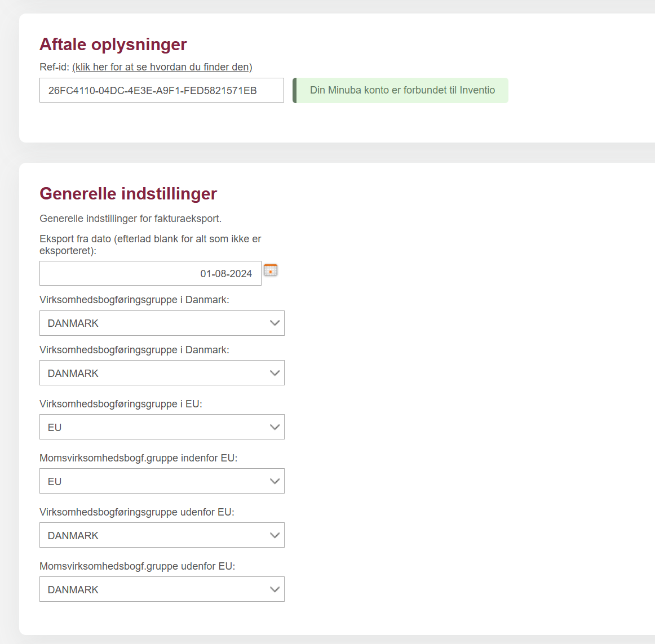Screen dimensions: 655x644
Task: Open the calendar date picker icon
Action: tap(271, 270)
